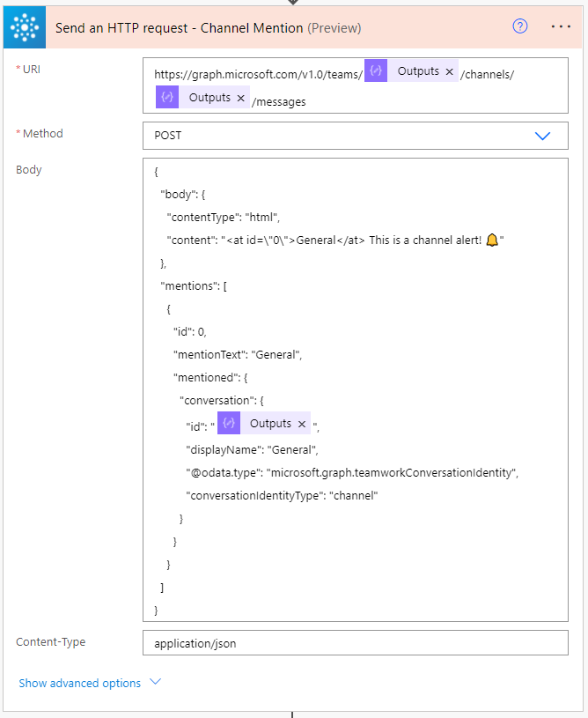
Task: Click expression icon of Outputs token after teams/
Action: [x=376, y=72]
